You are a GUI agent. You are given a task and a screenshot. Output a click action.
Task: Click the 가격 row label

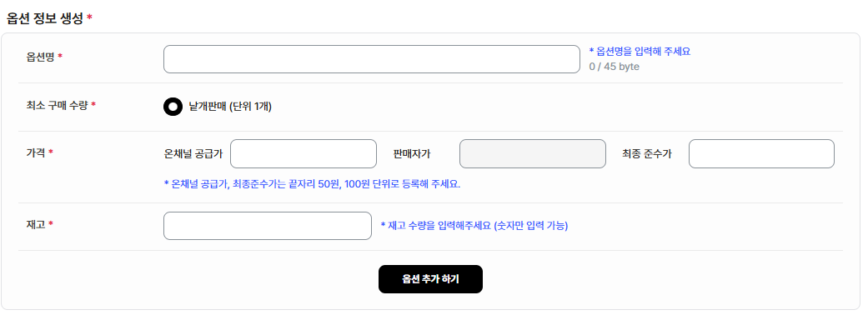coord(39,152)
